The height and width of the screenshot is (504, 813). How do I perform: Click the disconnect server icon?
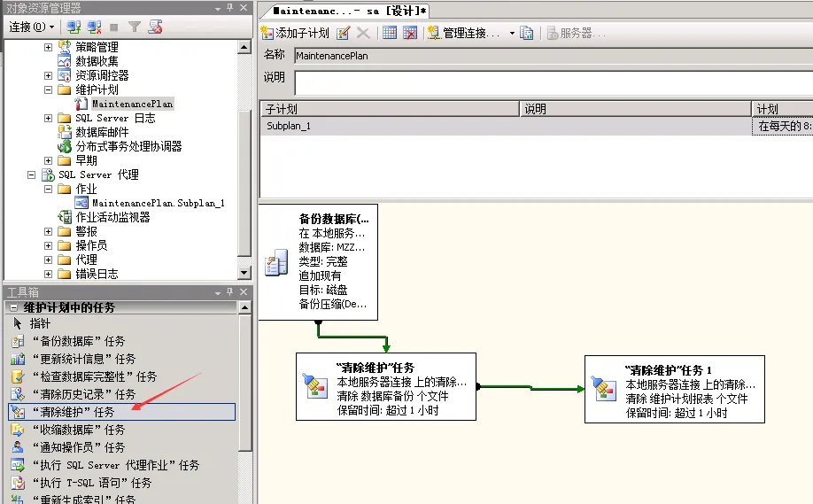click(x=95, y=27)
